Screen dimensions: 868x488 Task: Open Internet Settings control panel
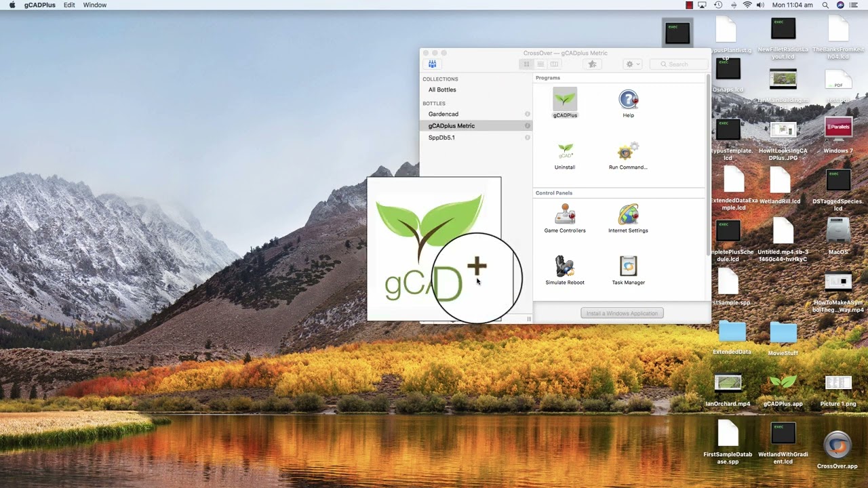(628, 215)
